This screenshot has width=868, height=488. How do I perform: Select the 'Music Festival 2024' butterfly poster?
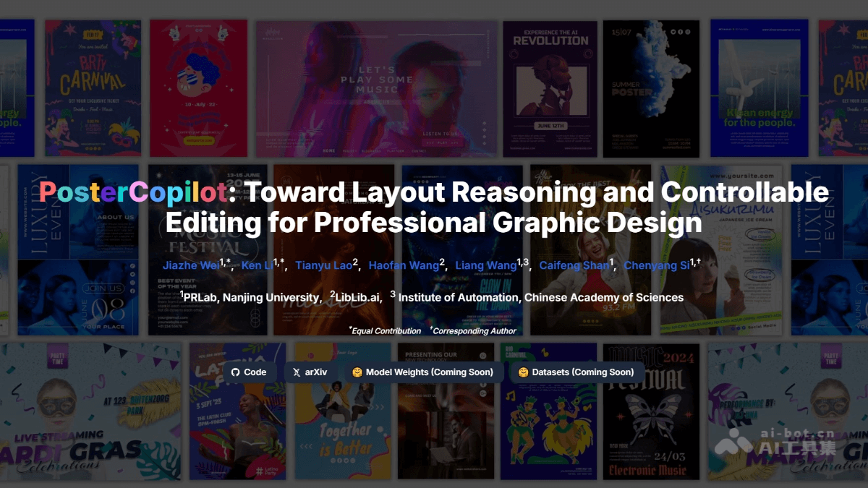click(651, 411)
